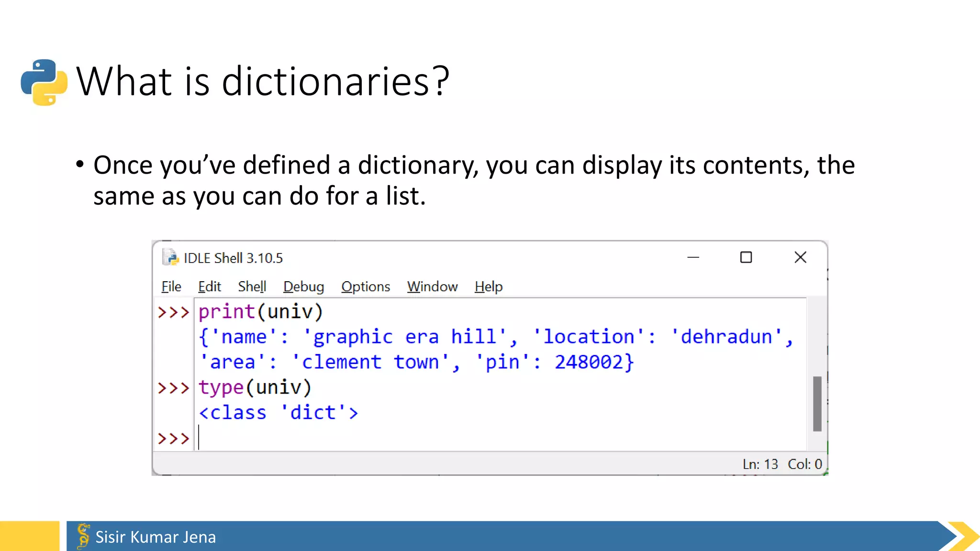Click the <class 'dict'> output
The image size is (980, 551).
pos(278,413)
